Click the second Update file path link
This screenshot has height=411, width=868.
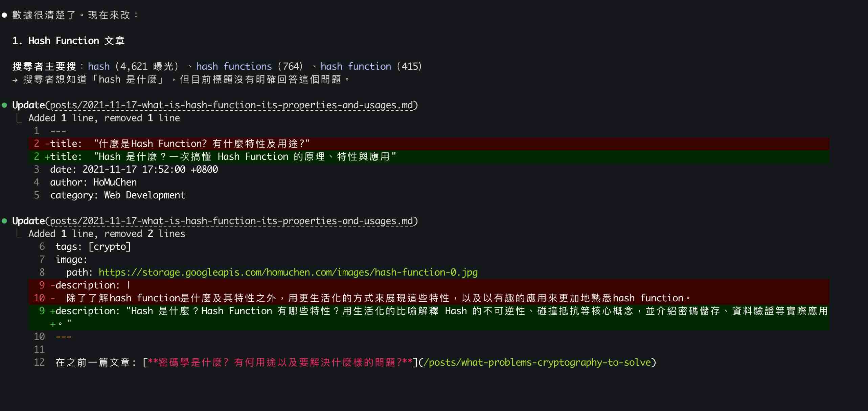(231, 221)
